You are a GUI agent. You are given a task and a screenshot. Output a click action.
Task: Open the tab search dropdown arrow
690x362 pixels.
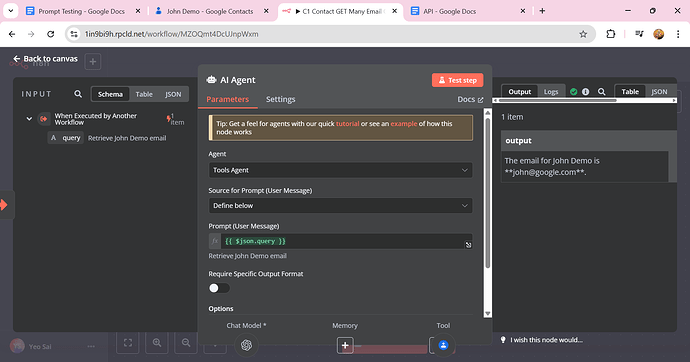point(11,11)
